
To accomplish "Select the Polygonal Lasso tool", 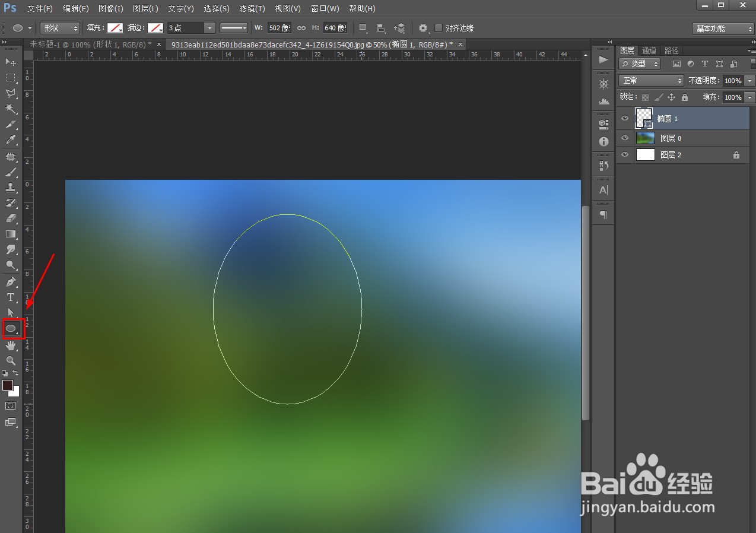I will (x=11, y=93).
